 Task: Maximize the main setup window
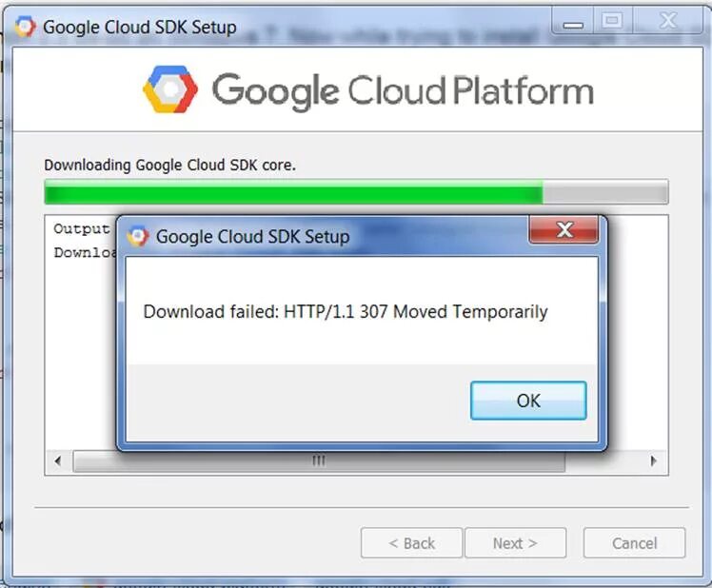coord(612,21)
